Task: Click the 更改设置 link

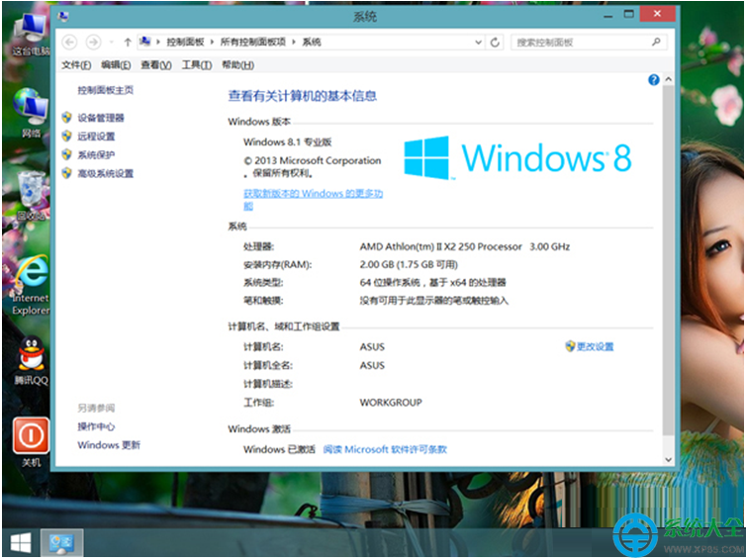Action: tap(596, 346)
